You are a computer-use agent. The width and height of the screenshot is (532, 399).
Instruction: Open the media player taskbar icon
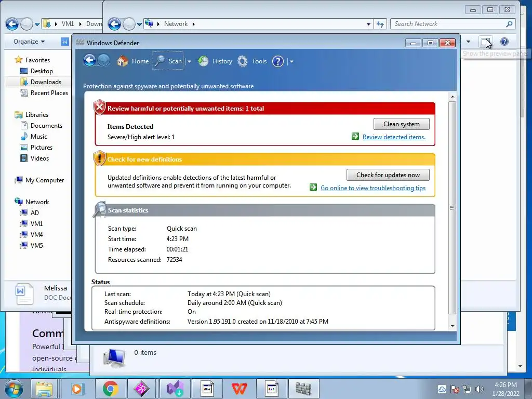pyautogui.click(x=77, y=389)
